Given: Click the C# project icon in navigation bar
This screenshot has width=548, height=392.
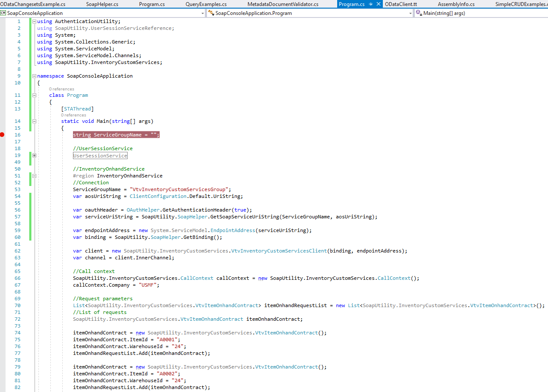Looking at the screenshot, I should pos(3,13).
